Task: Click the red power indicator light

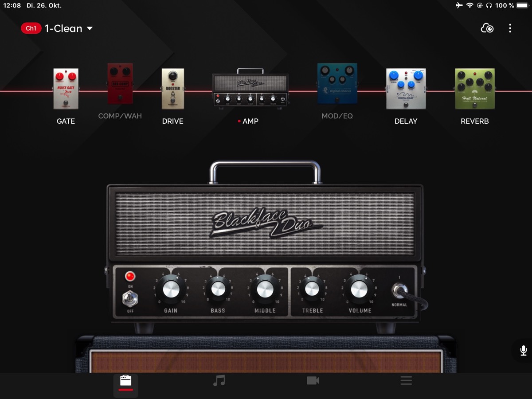Action: (130, 277)
